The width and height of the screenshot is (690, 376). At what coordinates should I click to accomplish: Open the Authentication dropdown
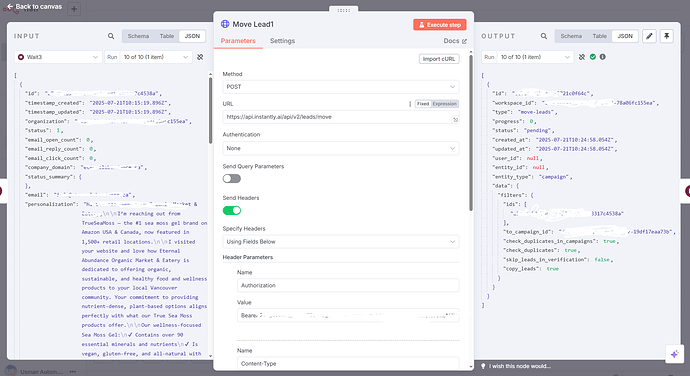tap(341, 148)
